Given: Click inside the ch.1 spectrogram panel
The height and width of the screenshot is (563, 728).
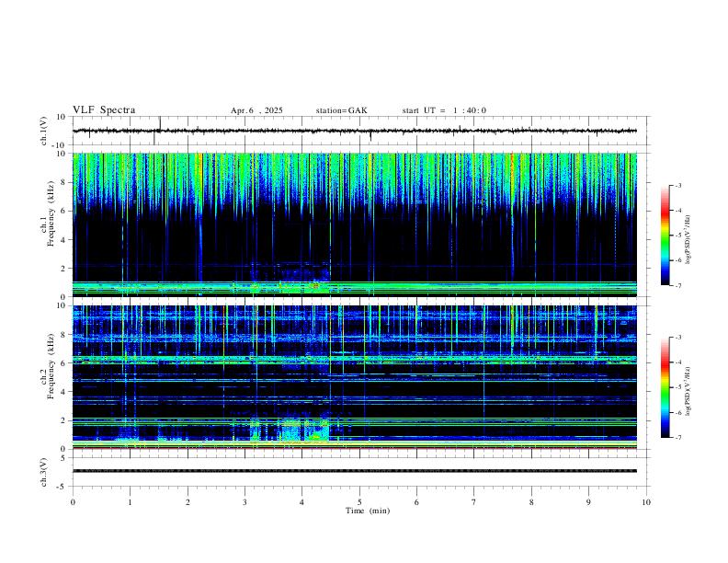Looking at the screenshot, I should tap(354, 224).
